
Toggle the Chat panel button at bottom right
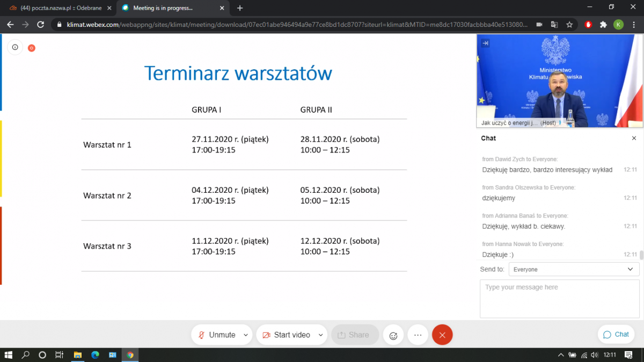pos(616,334)
